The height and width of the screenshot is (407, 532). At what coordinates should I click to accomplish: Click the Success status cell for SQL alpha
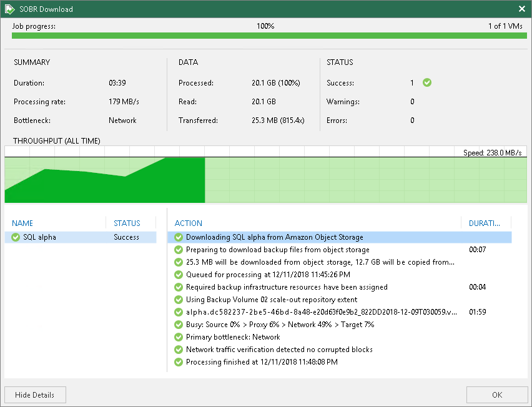click(x=126, y=237)
